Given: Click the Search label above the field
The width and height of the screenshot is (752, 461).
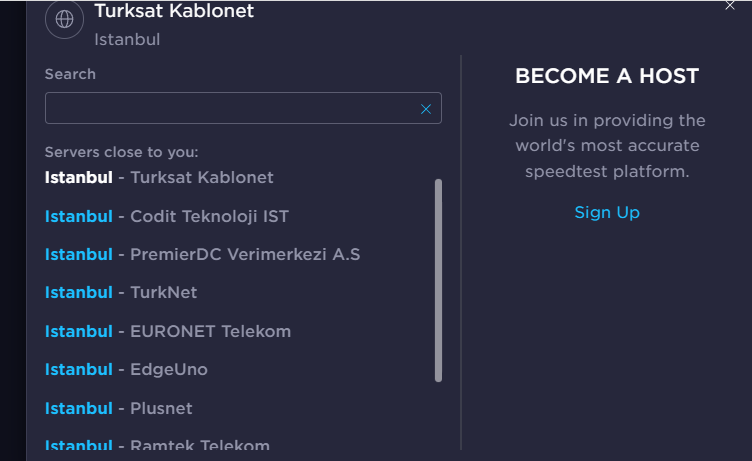Looking at the screenshot, I should click(x=70, y=74).
